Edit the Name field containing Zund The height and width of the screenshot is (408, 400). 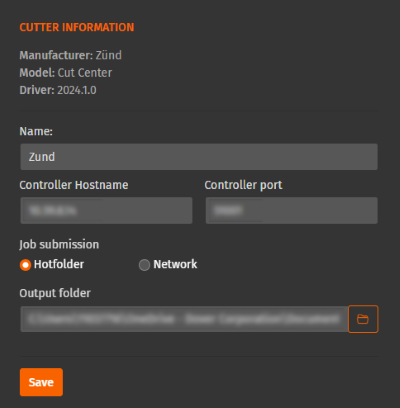(x=199, y=157)
